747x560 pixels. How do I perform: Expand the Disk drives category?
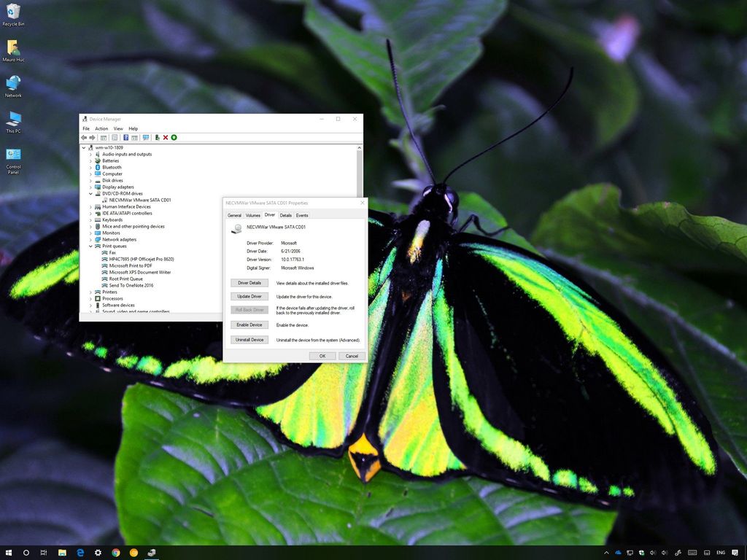(90, 180)
